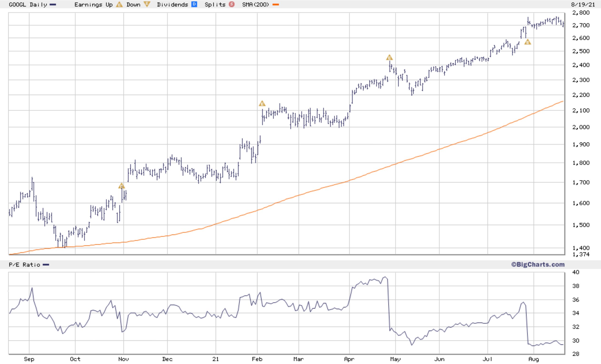Select the earnings marker near November
601x364 pixels.
click(121, 186)
